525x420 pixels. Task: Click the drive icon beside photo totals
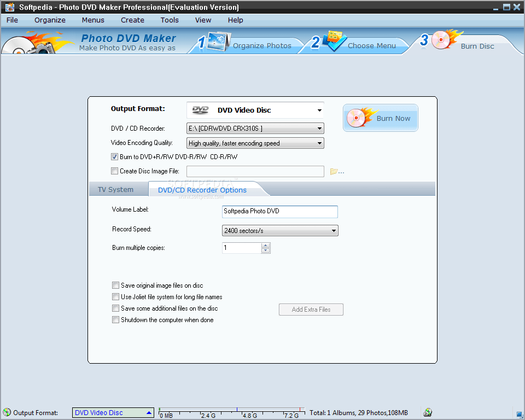[428, 412]
